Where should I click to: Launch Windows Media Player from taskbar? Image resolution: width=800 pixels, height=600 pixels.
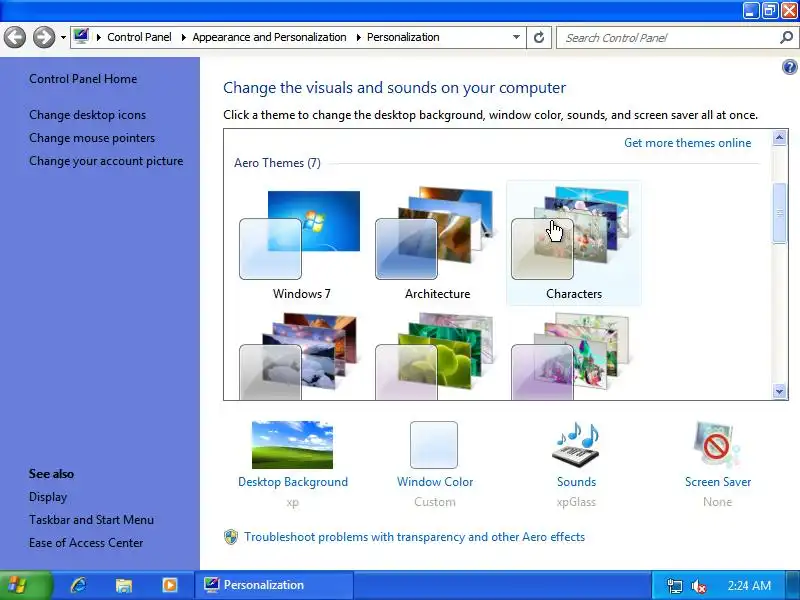tap(169, 585)
